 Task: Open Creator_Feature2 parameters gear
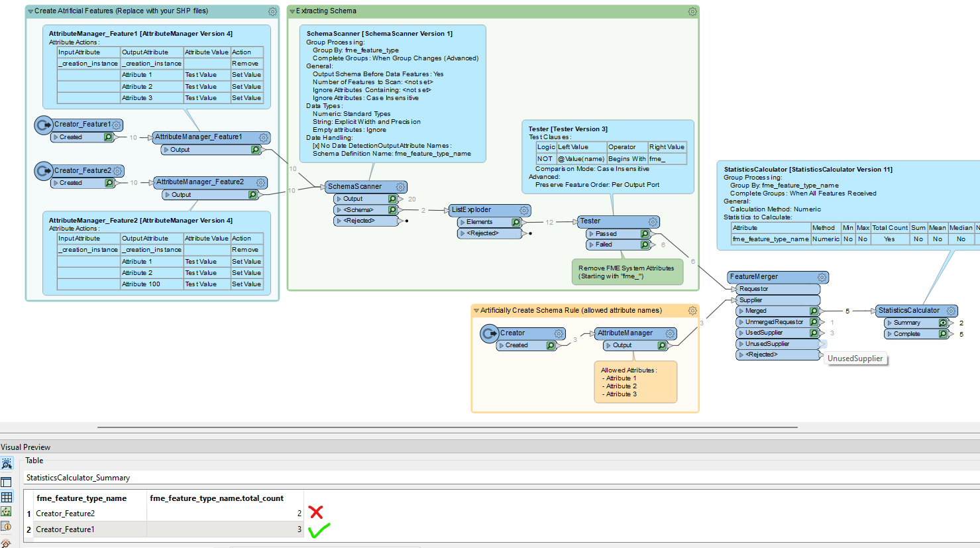point(117,171)
